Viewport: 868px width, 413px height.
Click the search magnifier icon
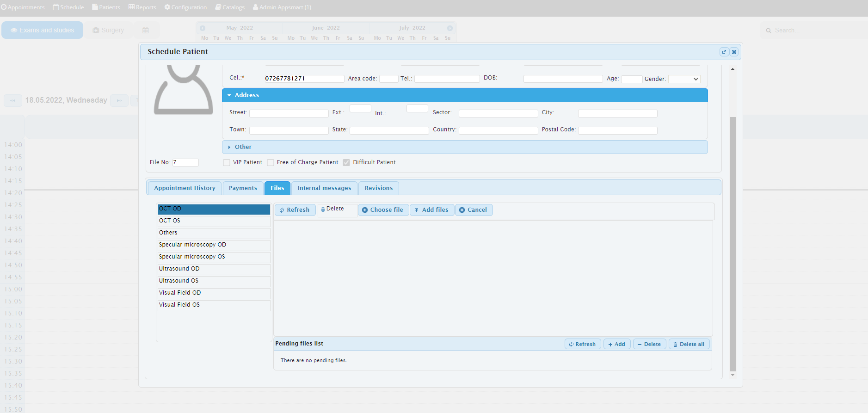769,31
